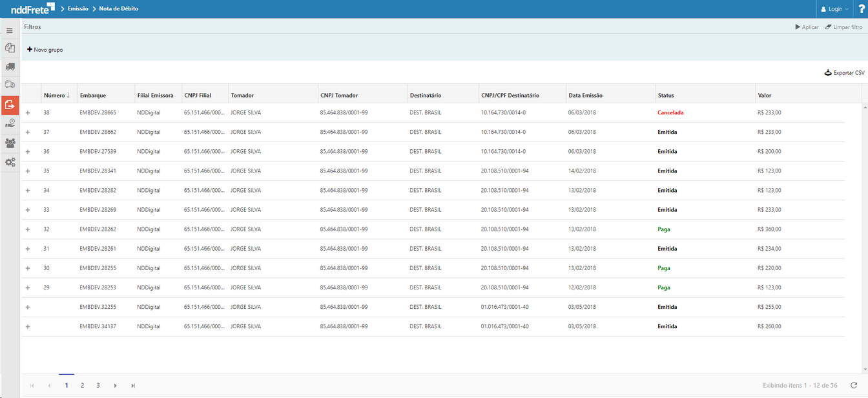This screenshot has width=868, height=398.
Task: Open the users group sidebar icon
Action: click(10, 143)
